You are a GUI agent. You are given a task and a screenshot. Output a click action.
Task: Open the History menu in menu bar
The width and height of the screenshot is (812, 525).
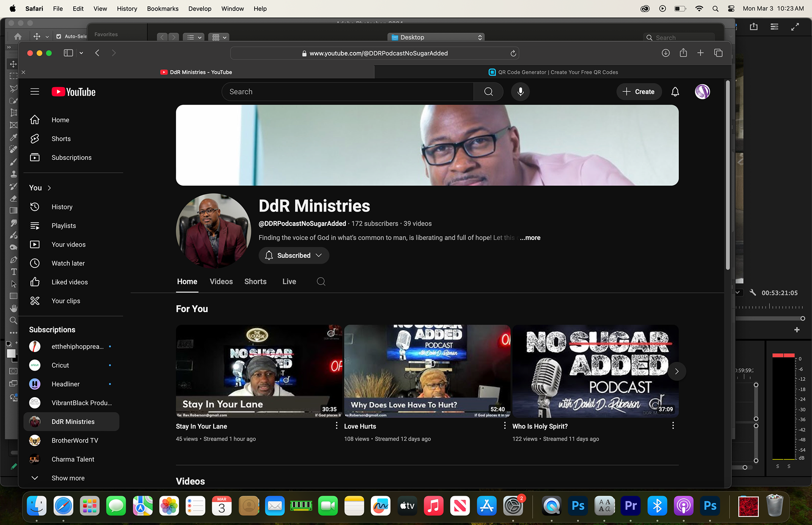127,8
